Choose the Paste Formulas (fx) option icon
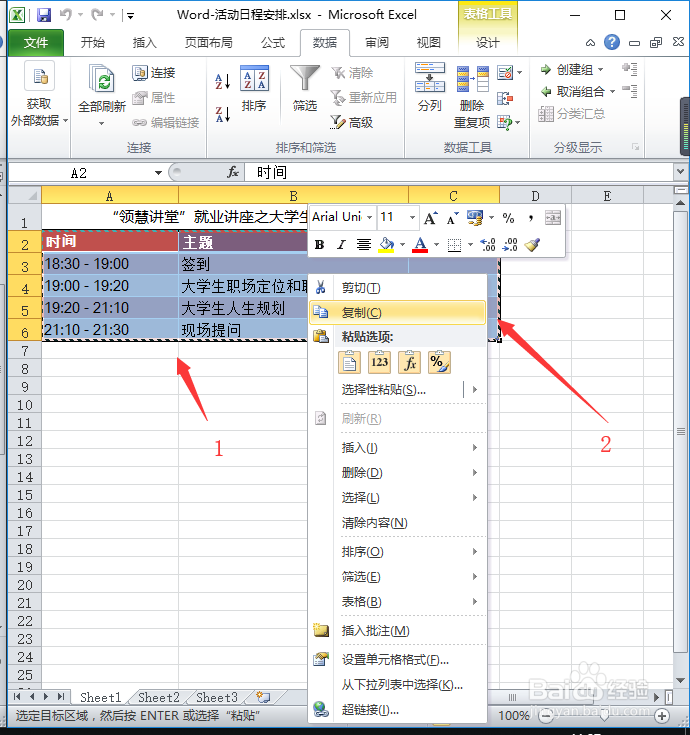Viewport: 690px width, 735px height. 409,362
